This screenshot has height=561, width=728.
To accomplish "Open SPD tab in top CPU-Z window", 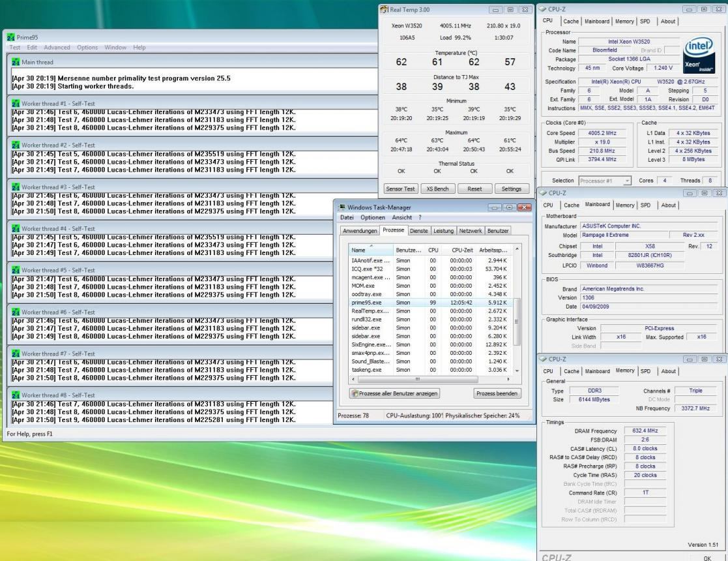I will 645,22.
